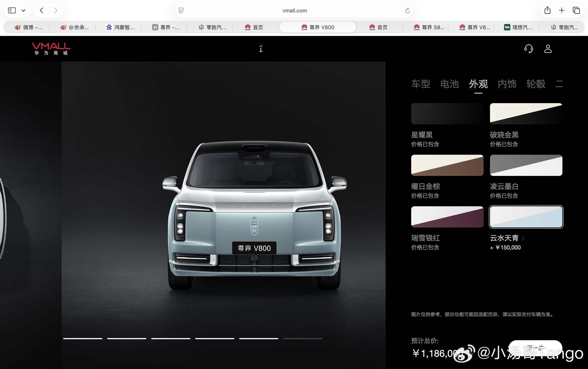588x369 pixels.
Task: Show the tab overview
Action: click(x=576, y=10)
